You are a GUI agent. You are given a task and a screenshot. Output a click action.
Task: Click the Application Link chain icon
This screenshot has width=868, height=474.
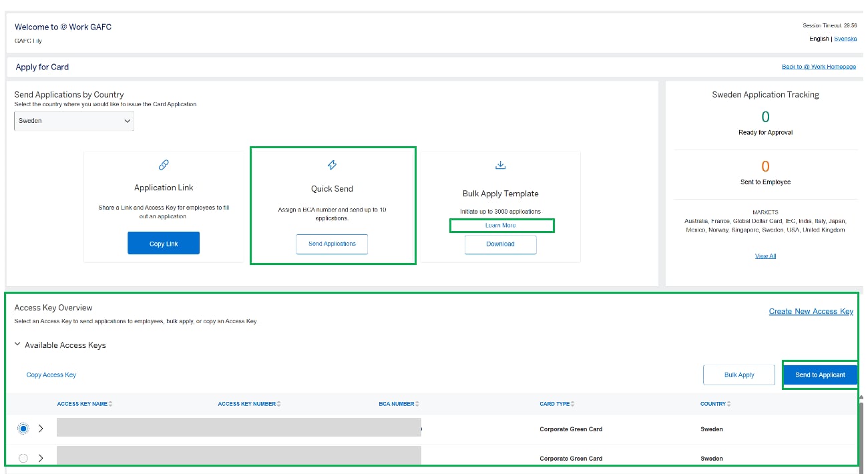(x=164, y=164)
